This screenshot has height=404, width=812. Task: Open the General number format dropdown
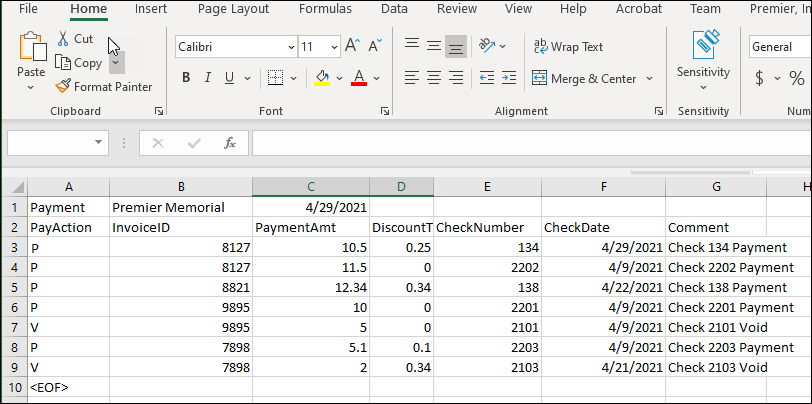click(x=778, y=46)
